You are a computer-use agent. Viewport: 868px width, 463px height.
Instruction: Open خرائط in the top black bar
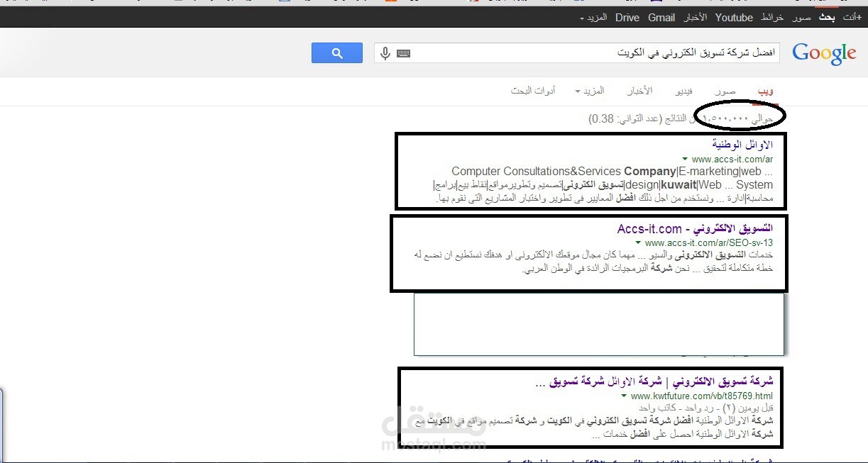pyautogui.click(x=772, y=18)
